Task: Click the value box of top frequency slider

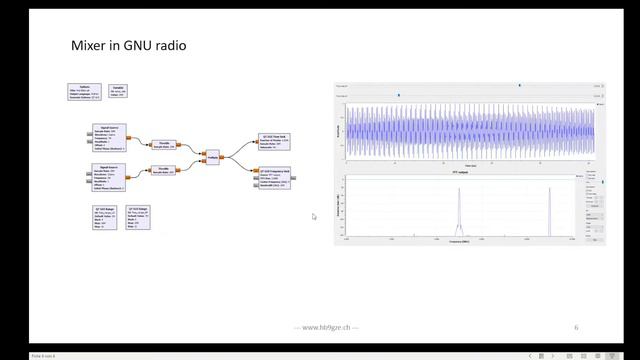Action: point(599,86)
